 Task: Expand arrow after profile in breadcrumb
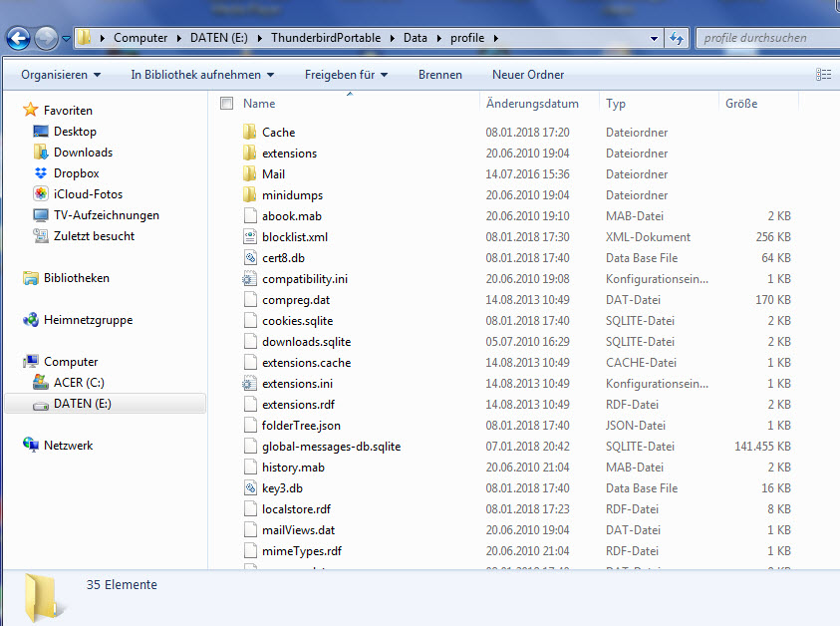pyautogui.click(x=495, y=38)
